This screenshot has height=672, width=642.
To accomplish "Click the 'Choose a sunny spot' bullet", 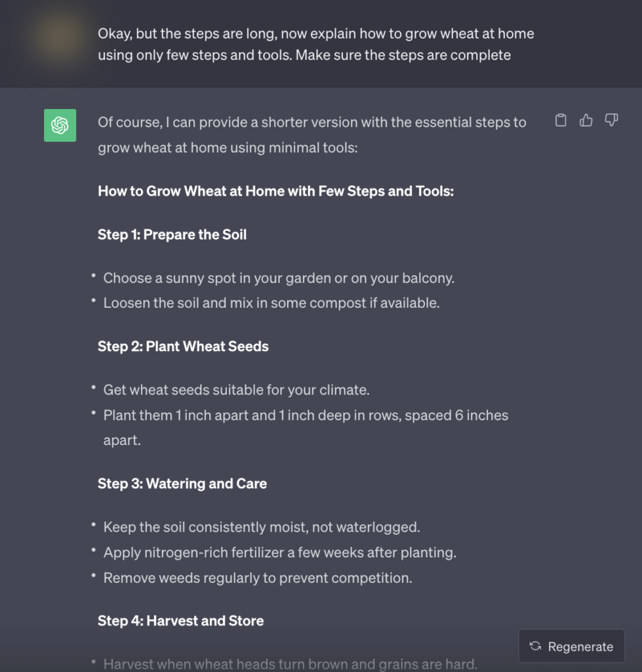I will click(279, 278).
